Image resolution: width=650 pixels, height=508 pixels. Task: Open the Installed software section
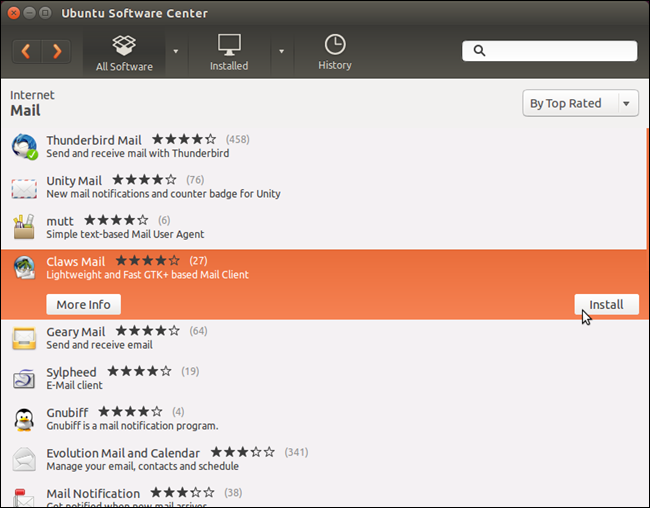tap(229, 53)
